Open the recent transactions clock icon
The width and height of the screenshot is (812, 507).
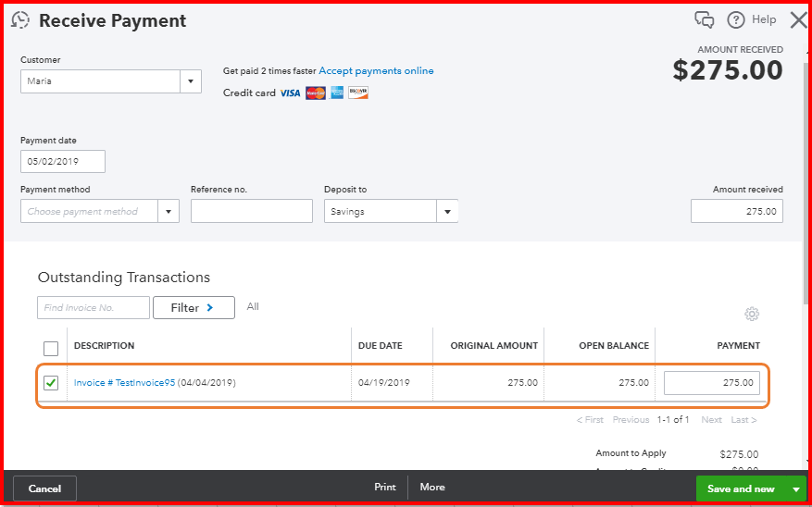pyautogui.click(x=20, y=20)
